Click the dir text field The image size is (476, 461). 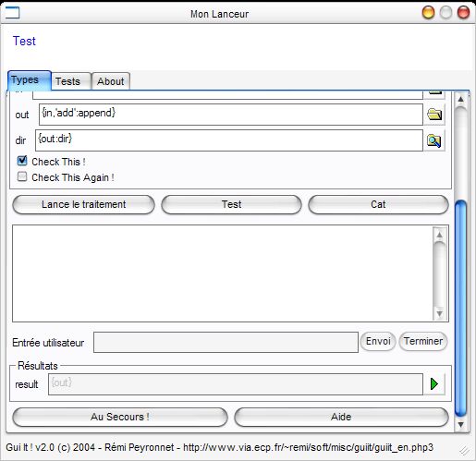coord(229,140)
